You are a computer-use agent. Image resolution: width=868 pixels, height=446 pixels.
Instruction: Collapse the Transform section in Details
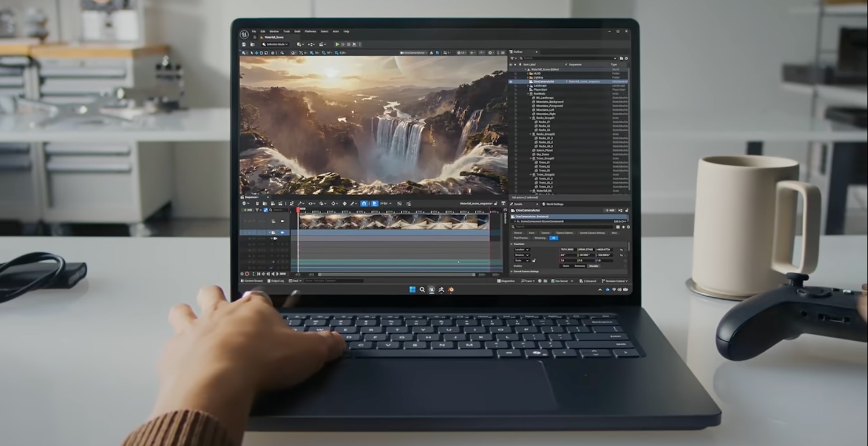[x=512, y=244]
